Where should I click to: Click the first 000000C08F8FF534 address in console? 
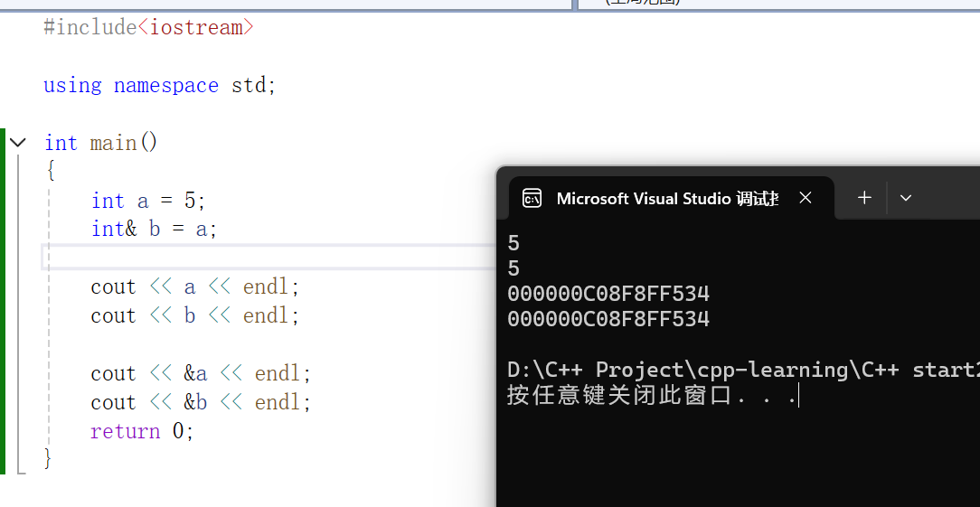[608, 294]
